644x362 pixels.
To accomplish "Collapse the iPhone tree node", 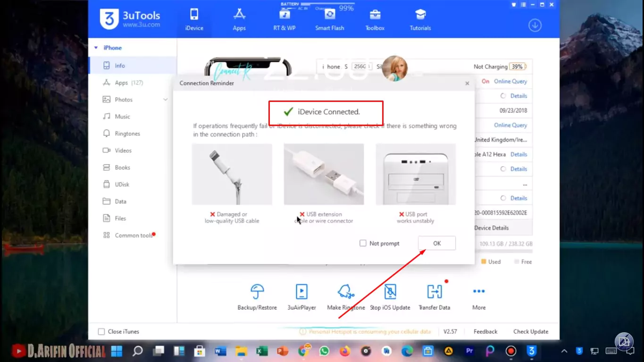I will tap(96, 48).
